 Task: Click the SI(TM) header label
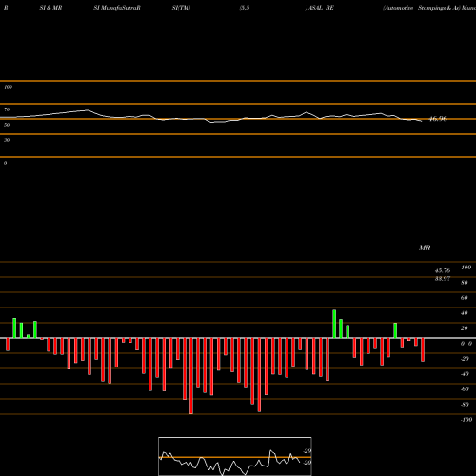click(181, 8)
